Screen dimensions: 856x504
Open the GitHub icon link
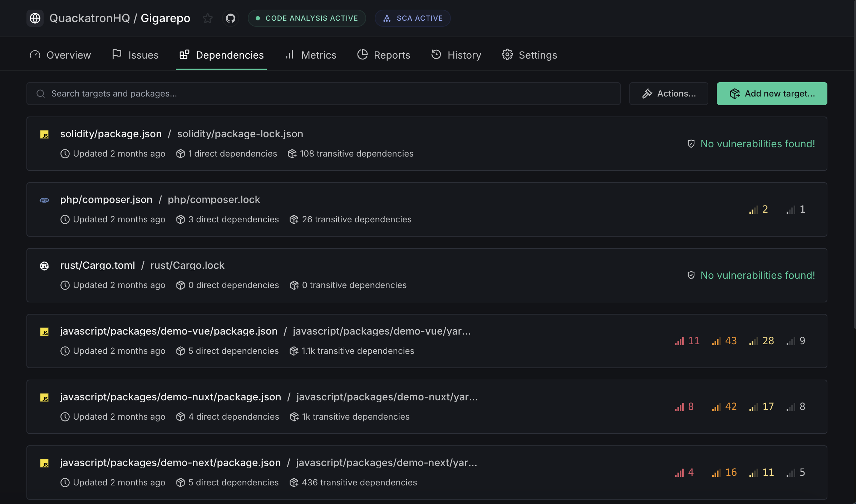click(231, 18)
